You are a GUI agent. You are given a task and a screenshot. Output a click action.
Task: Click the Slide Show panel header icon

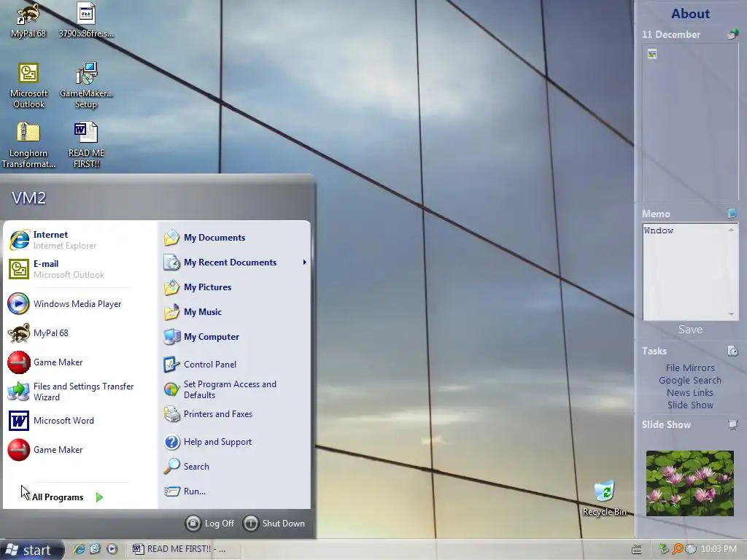tap(732, 425)
